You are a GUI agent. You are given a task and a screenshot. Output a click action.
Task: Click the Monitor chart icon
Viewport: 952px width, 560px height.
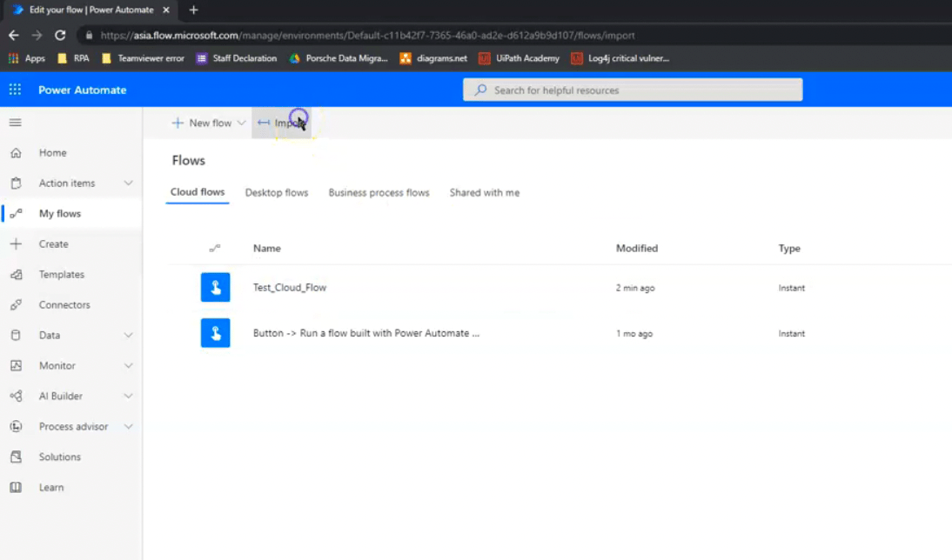point(16,365)
